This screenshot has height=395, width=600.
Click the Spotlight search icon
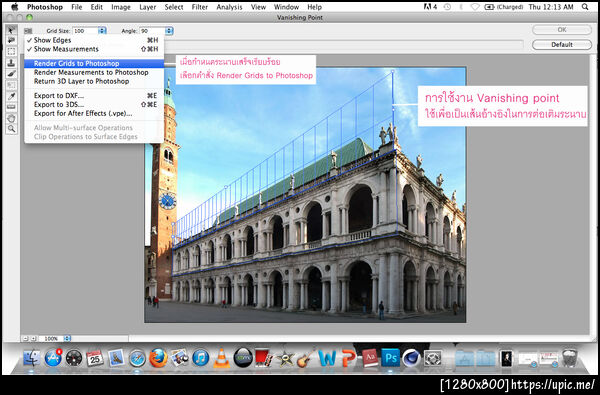point(585,7)
